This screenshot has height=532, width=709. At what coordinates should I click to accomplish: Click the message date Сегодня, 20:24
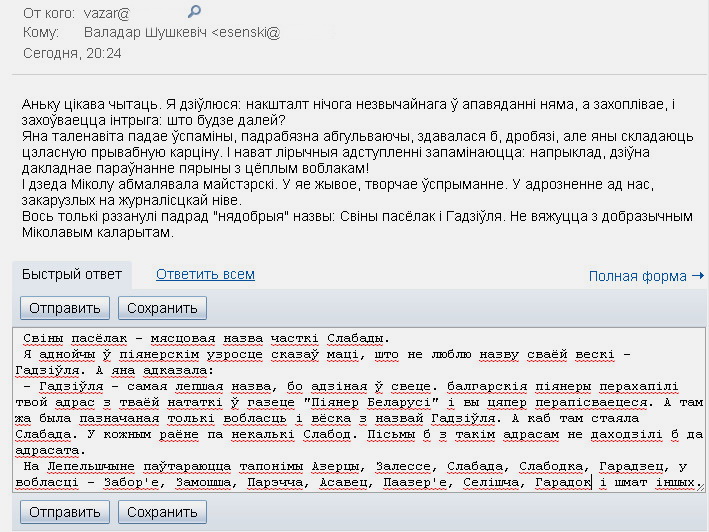pyautogui.click(x=72, y=52)
